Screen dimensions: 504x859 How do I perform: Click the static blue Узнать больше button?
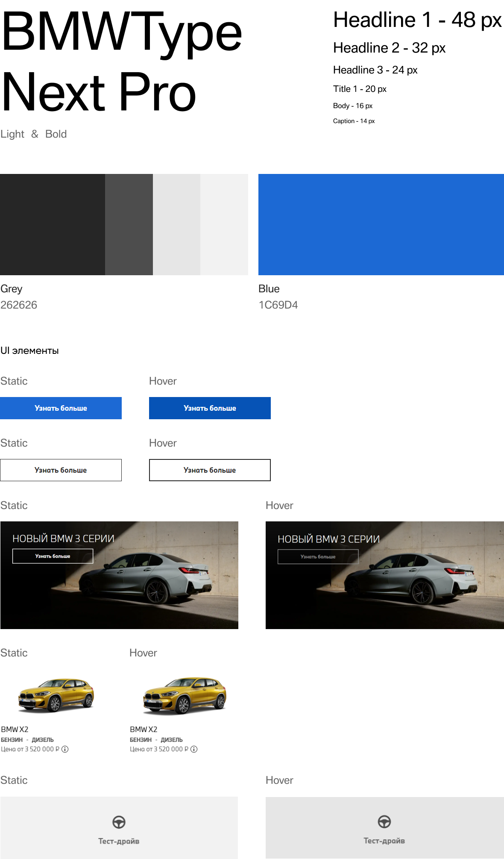point(61,408)
